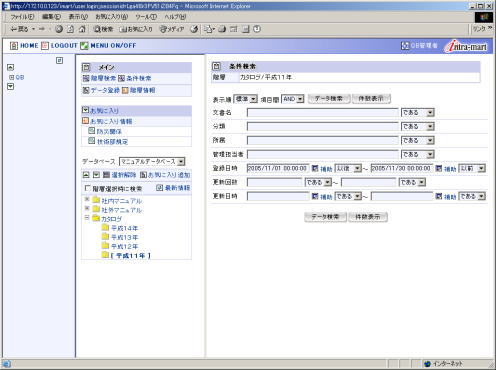Click the top 件数表示 button
Screen dimensions: 496x370
coord(371,99)
